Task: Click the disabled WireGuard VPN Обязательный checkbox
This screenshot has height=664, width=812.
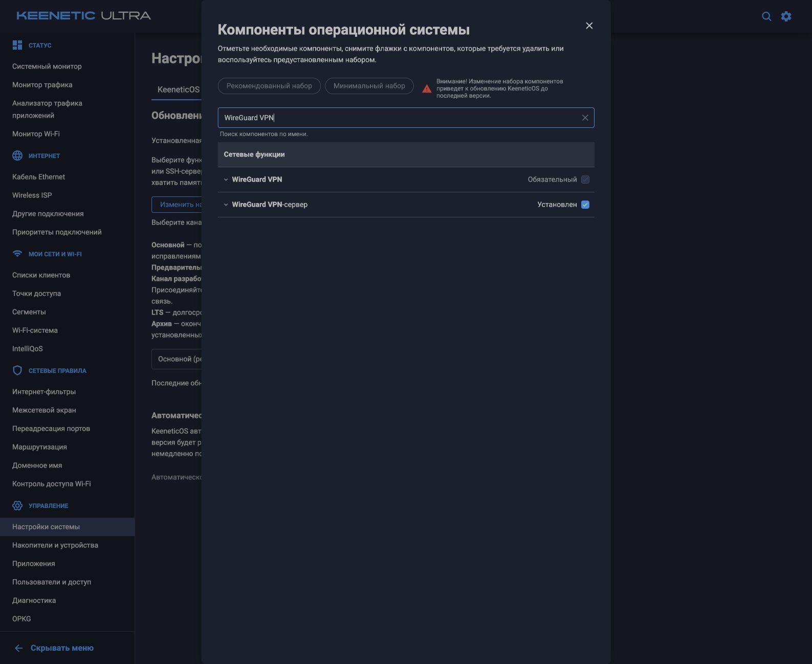Action: (585, 180)
